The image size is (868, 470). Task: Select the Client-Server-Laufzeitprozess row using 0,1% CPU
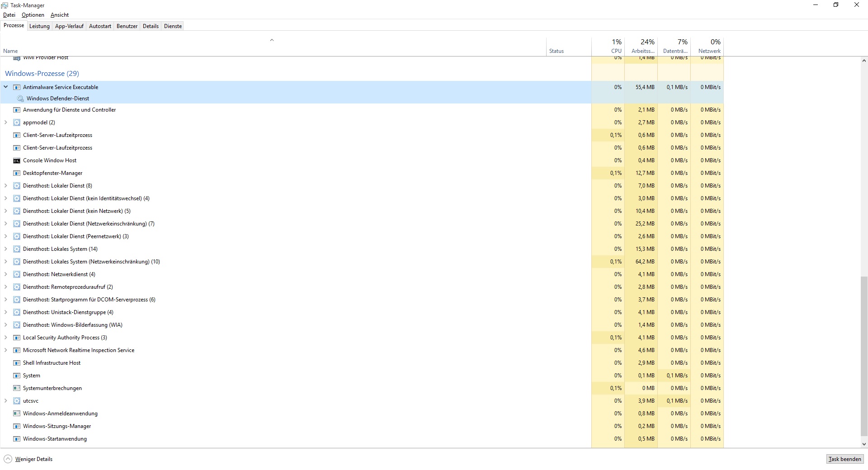click(362, 135)
